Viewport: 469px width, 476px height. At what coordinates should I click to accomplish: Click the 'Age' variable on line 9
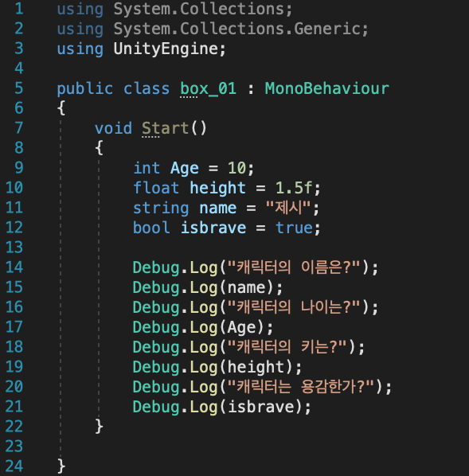[x=185, y=169]
